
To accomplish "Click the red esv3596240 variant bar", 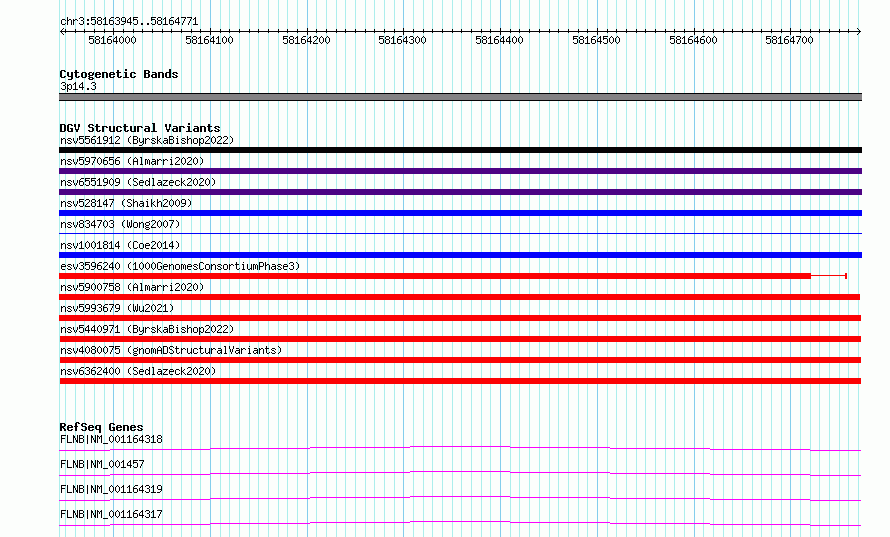I will pyautogui.click(x=435, y=276).
